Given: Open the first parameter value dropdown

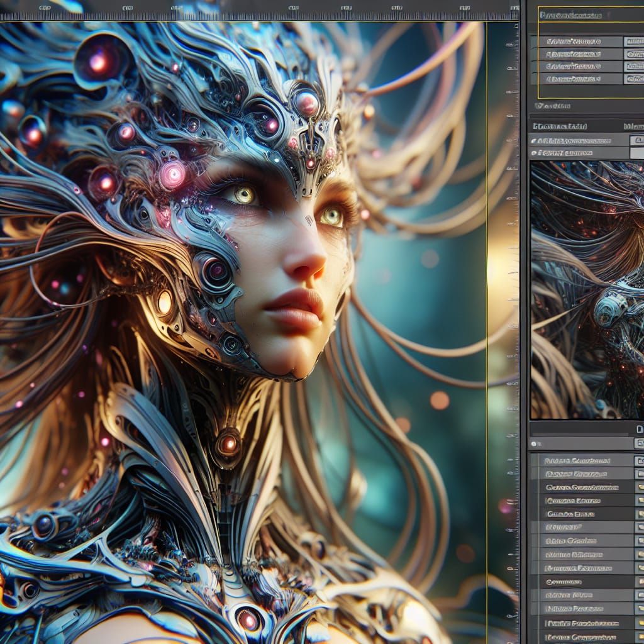Looking at the screenshot, I should tap(634, 42).
